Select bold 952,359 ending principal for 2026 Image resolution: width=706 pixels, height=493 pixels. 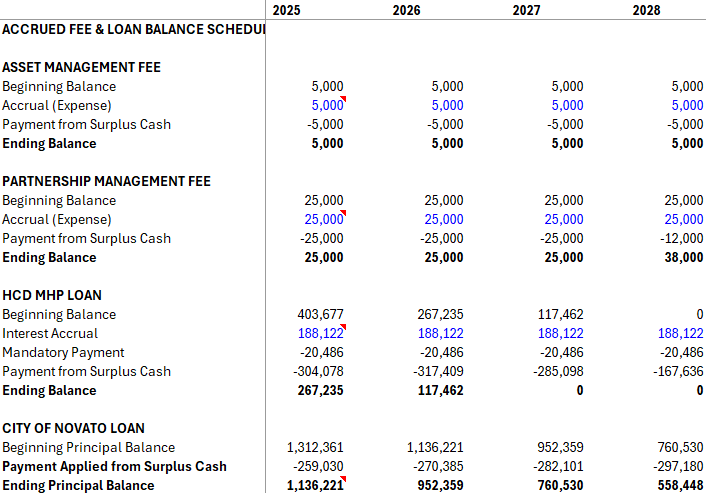pos(440,485)
